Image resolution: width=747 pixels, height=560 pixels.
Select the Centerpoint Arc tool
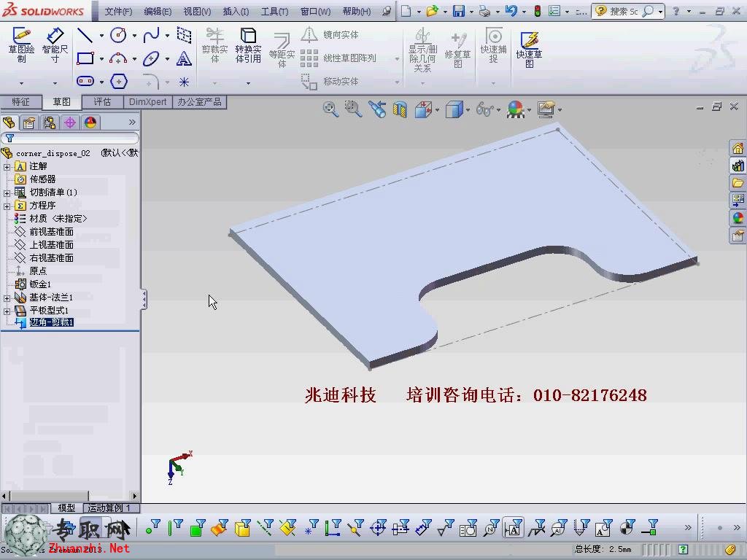pyautogui.click(x=118, y=58)
